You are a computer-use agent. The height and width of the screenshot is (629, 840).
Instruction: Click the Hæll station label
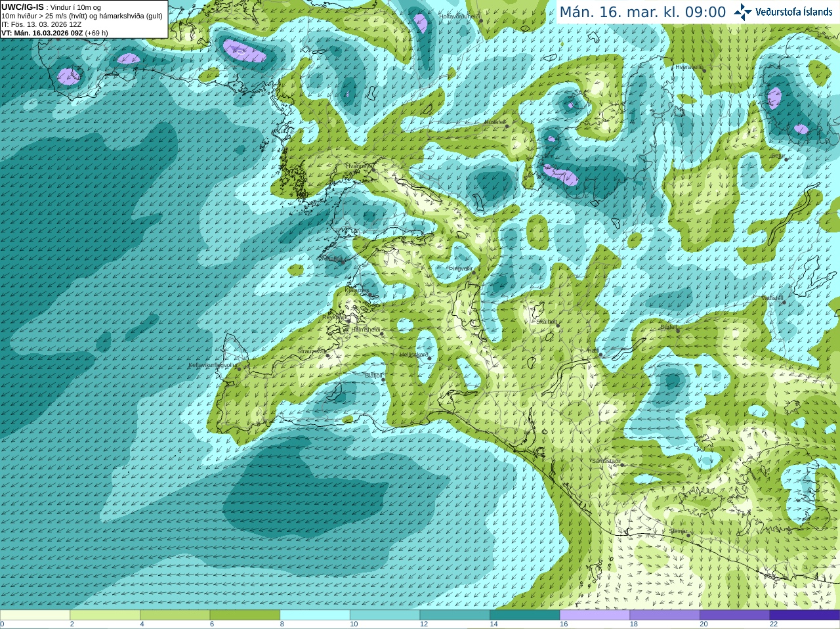(593, 351)
